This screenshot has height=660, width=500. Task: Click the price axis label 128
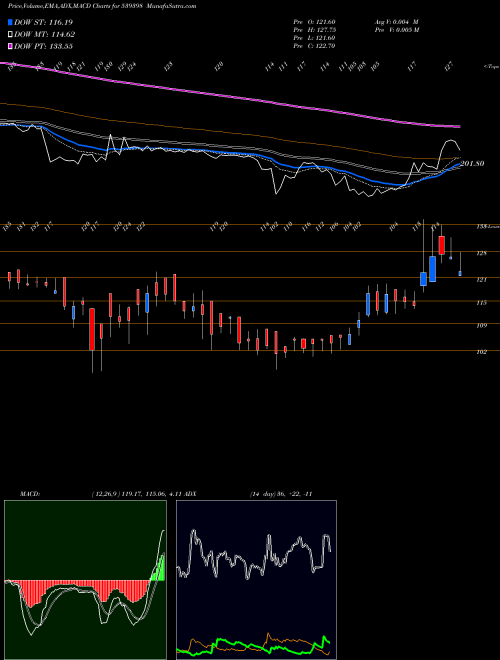pos(481,253)
